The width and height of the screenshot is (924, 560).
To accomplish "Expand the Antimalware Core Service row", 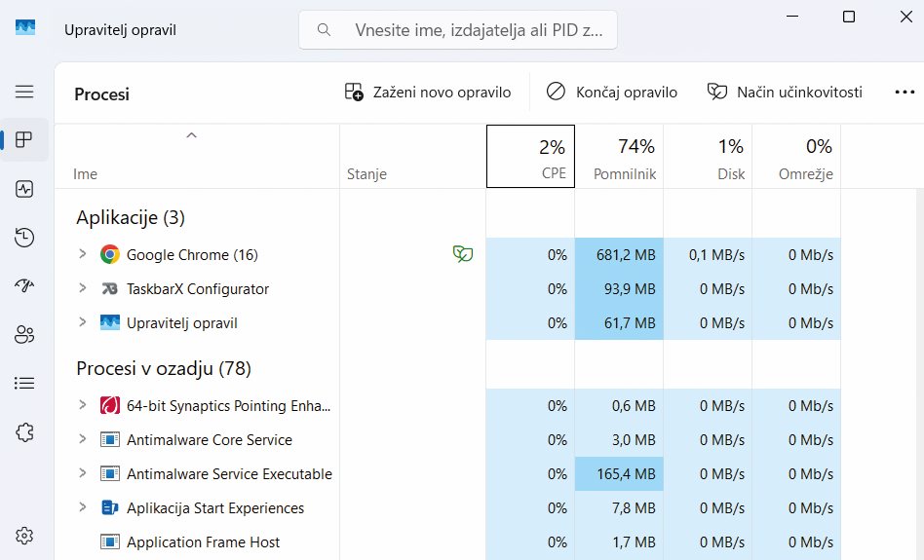I will (x=83, y=438).
